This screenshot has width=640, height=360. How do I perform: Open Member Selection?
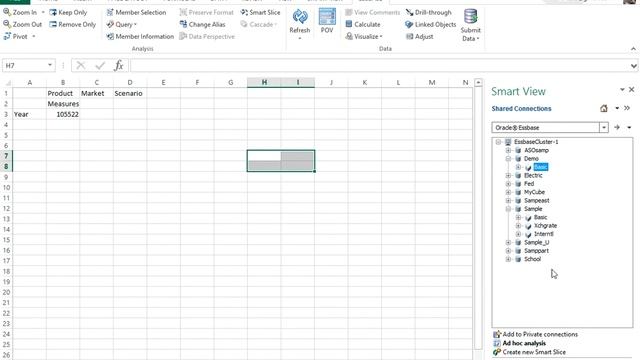[136, 12]
